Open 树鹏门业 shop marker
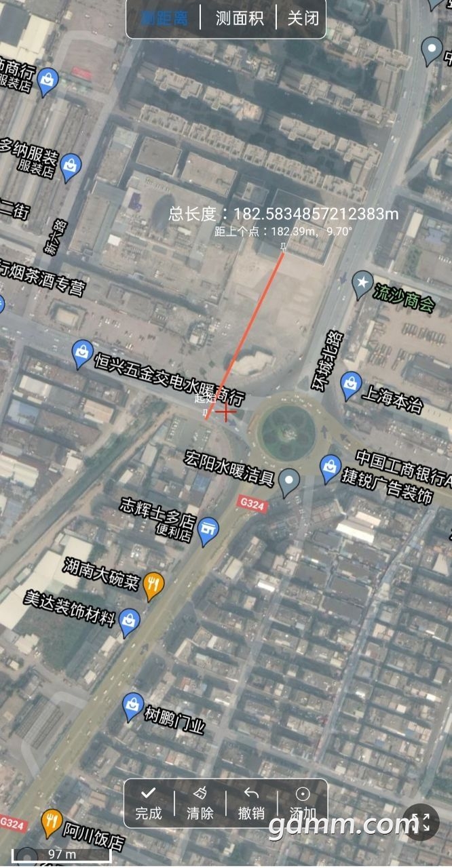Image resolution: width=452 pixels, height=868 pixels. pyautogui.click(x=133, y=707)
